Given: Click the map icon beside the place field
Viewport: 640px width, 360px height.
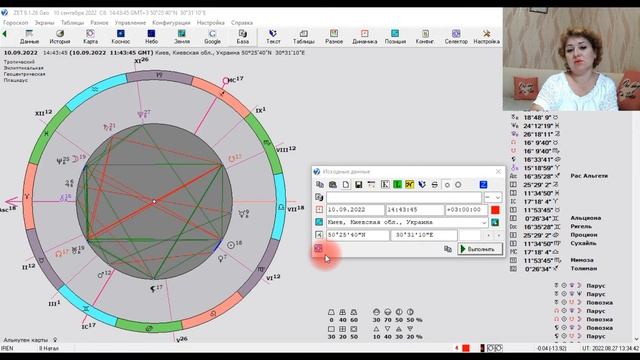Looking at the screenshot, I should point(495,222).
